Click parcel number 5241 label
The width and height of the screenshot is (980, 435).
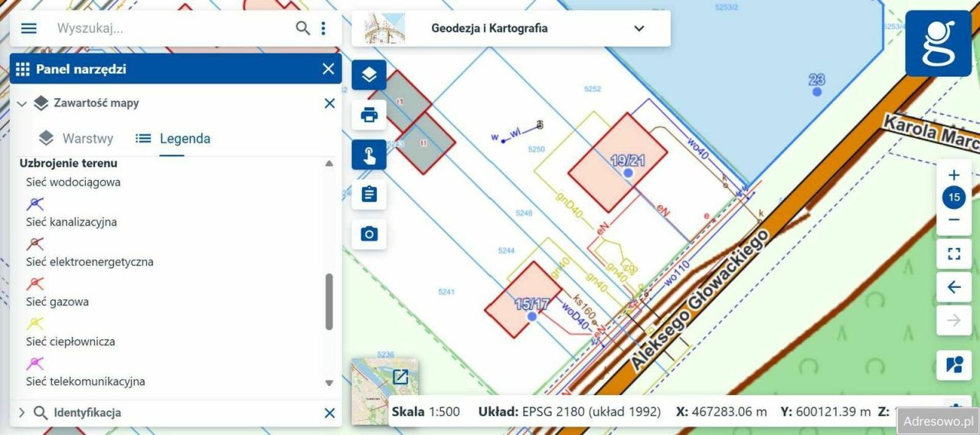point(446,292)
